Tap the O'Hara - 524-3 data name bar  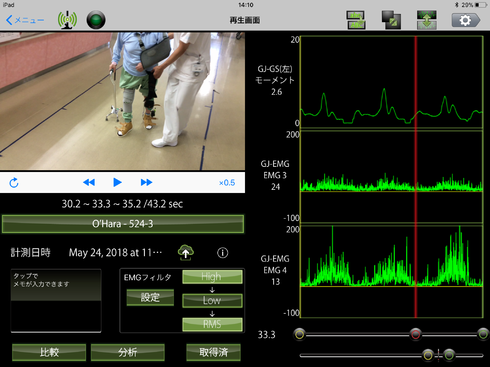click(123, 224)
